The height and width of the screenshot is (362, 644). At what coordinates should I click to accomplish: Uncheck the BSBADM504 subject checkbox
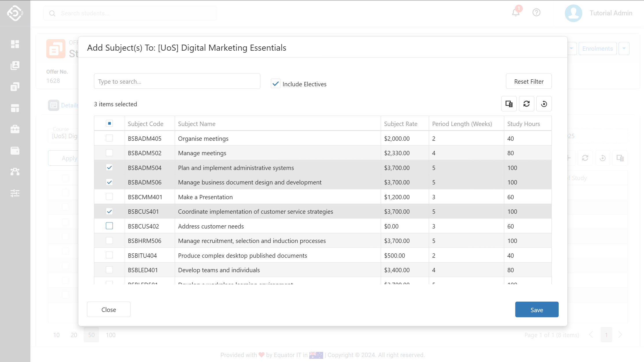click(109, 167)
